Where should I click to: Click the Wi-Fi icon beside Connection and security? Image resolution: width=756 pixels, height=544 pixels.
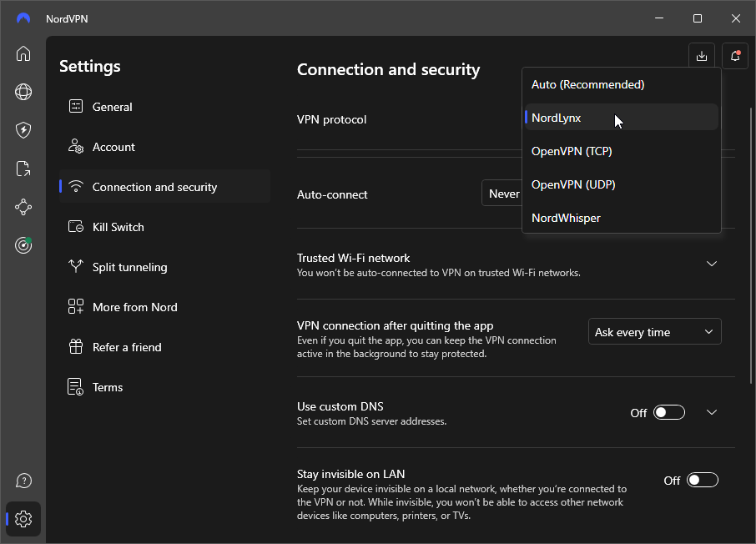76,186
